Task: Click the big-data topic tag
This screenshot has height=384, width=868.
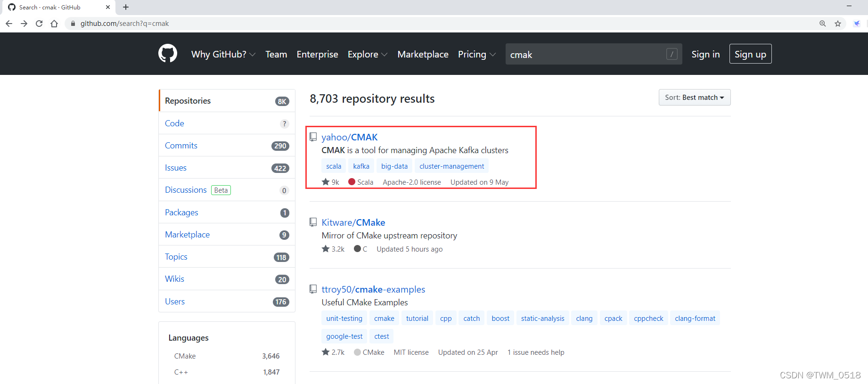Action: point(394,166)
